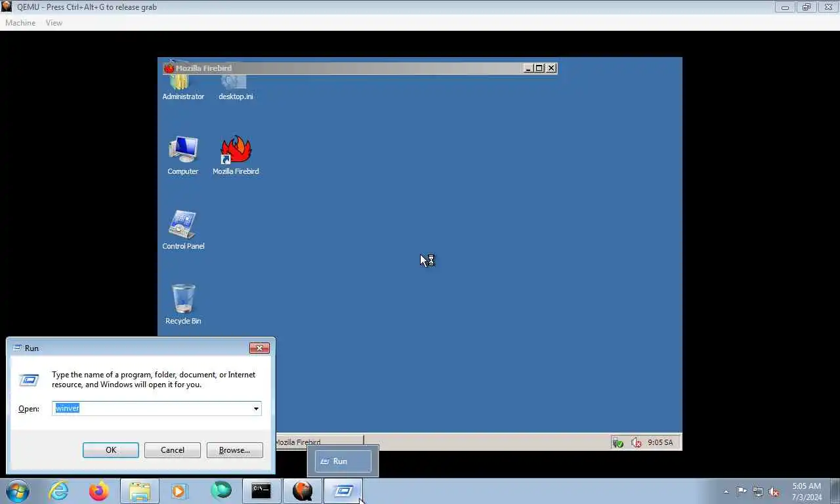The height and width of the screenshot is (504, 840).
Task: Click the guest muted speaker tray icon
Action: click(x=636, y=442)
